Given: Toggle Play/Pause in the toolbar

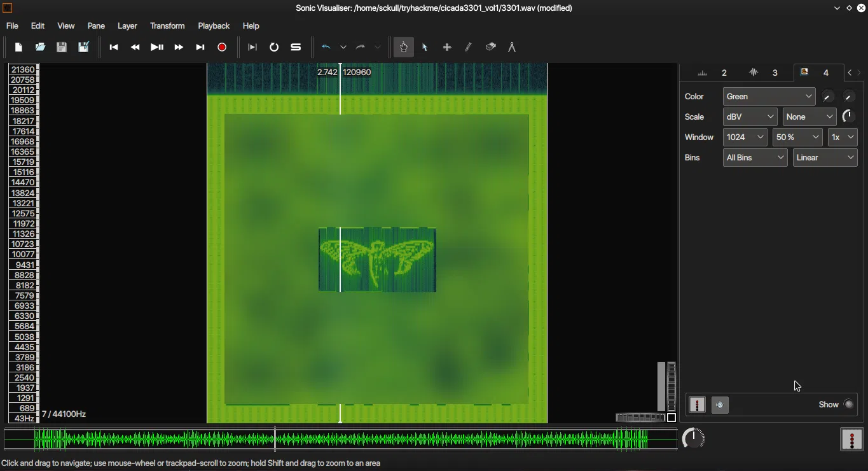Looking at the screenshot, I should (157, 47).
